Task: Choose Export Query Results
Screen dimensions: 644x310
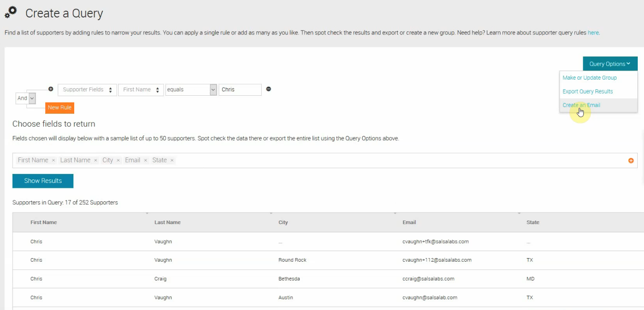Action: 588,91
